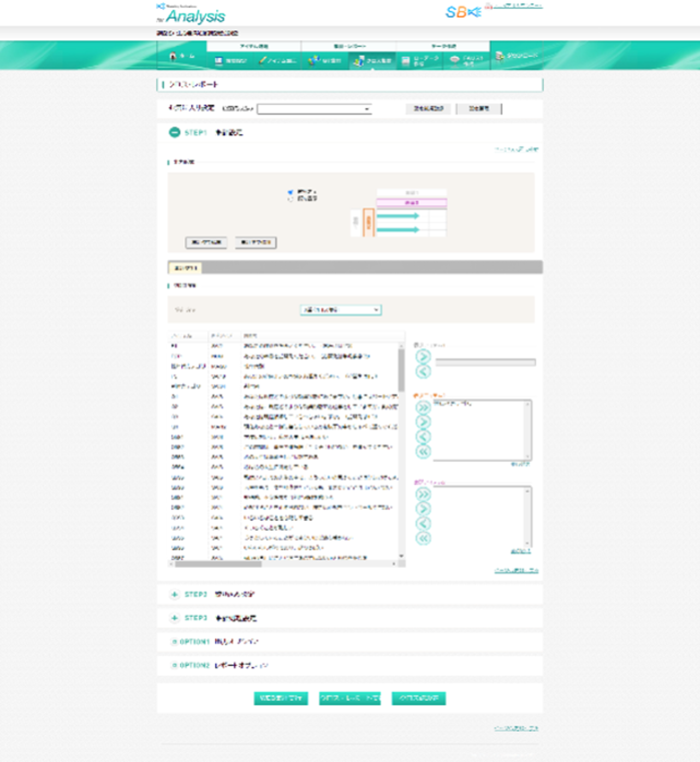
Task: Click the Home icon in navigation bar
Action: [x=174, y=56]
